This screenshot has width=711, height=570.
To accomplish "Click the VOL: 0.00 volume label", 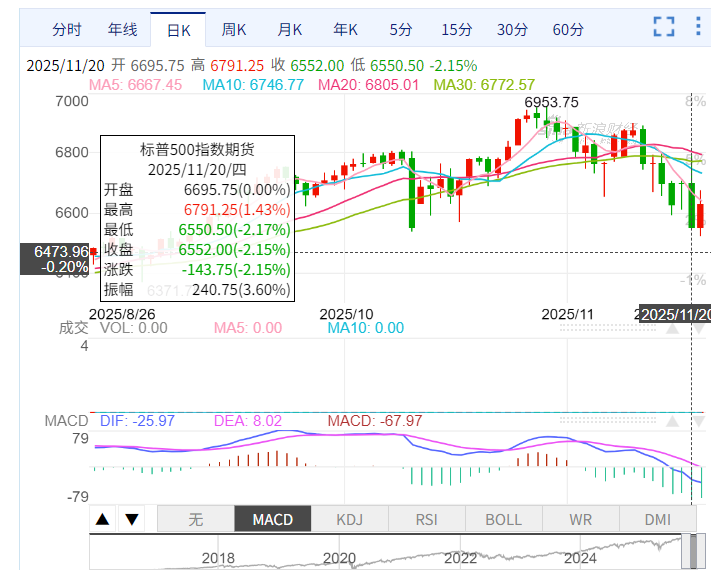I will pos(134,328).
